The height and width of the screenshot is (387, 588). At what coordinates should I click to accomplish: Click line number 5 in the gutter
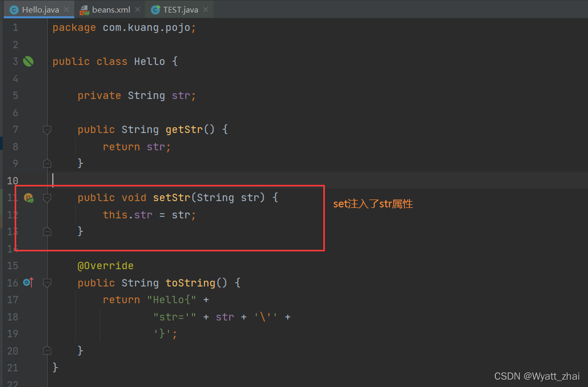tap(15, 95)
